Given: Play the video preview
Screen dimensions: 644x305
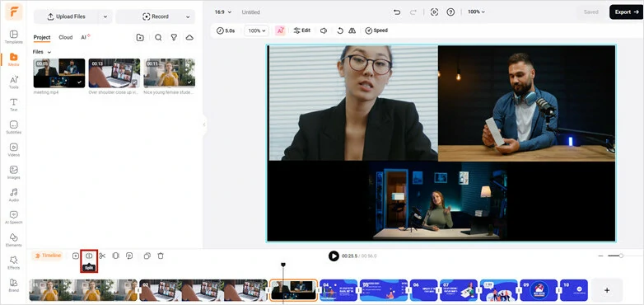Looking at the screenshot, I should (334, 256).
